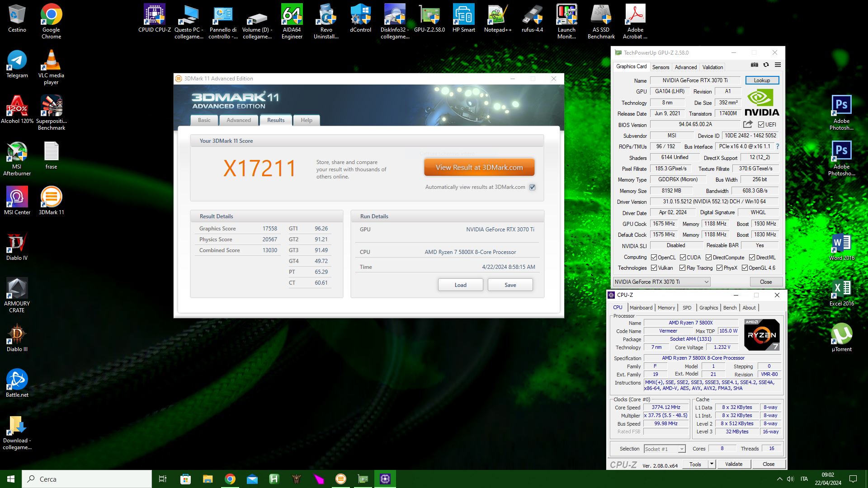Open the Validation tab in GPU-Z

pos(712,67)
